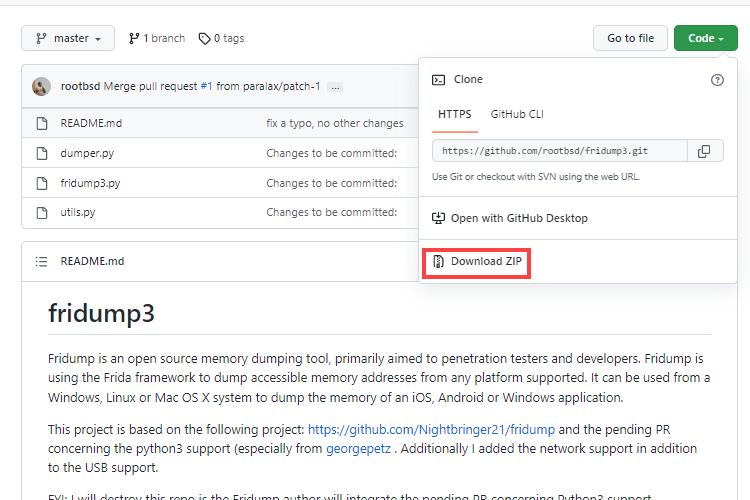Image resolution: width=750 pixels, height=500 pixels.
Task: Open the master branch dropdown
Action: click(x=68, y=38)
